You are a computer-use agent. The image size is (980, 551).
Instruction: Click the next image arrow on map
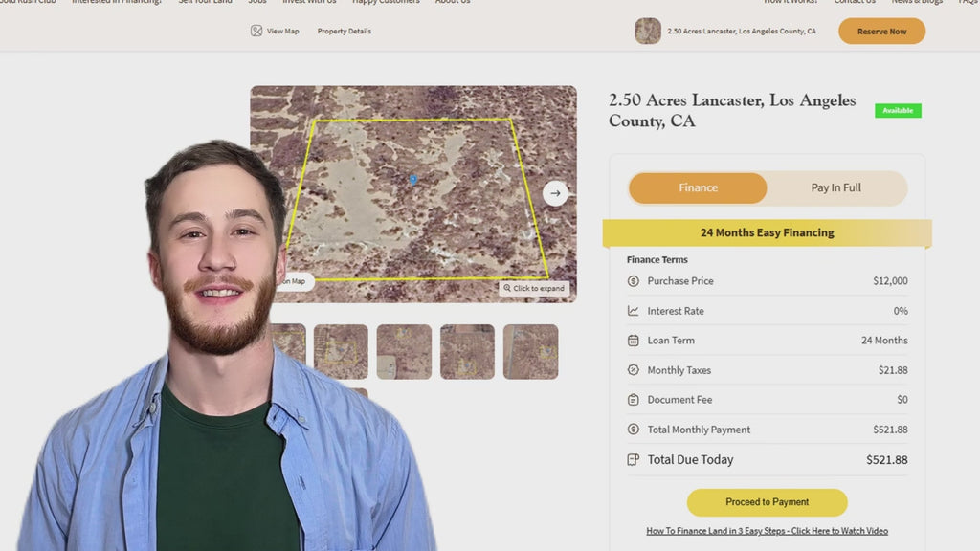pos(555,193)
